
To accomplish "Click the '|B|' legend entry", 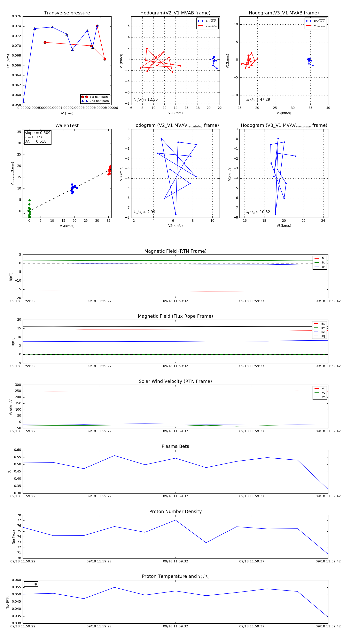I will (320, 336).
